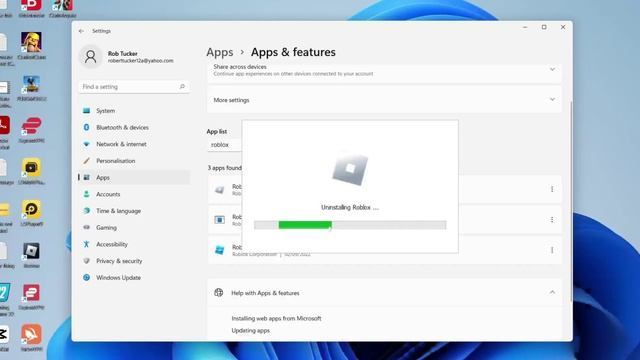Viewport: 640px width, 360px height.
Task: Open the Roblox desktop shortcut
Action: [31, 254]
